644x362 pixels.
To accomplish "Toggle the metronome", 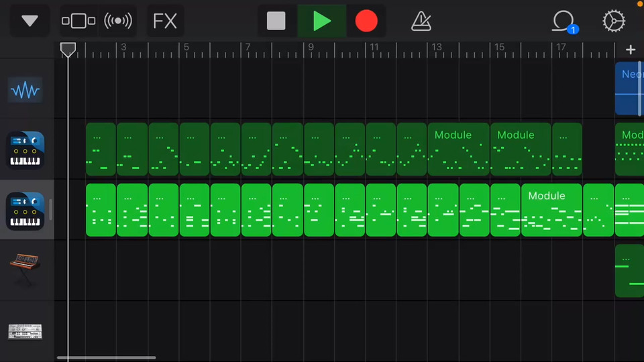I will pos(421,21).
